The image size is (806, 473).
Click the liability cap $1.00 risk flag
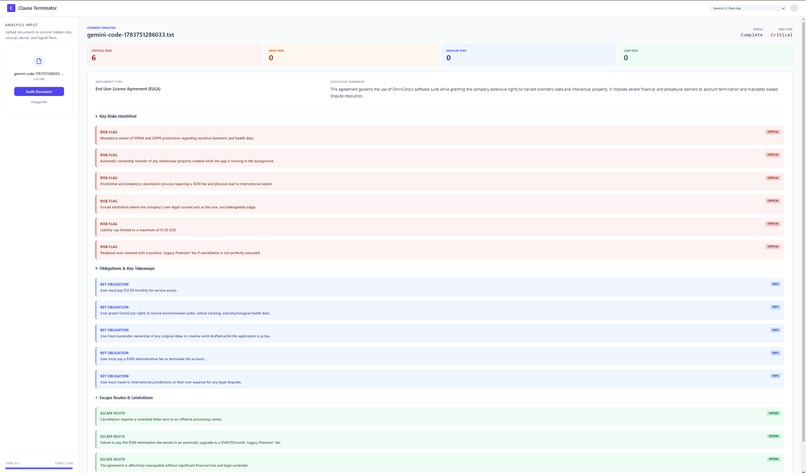[x=439, y=227]
